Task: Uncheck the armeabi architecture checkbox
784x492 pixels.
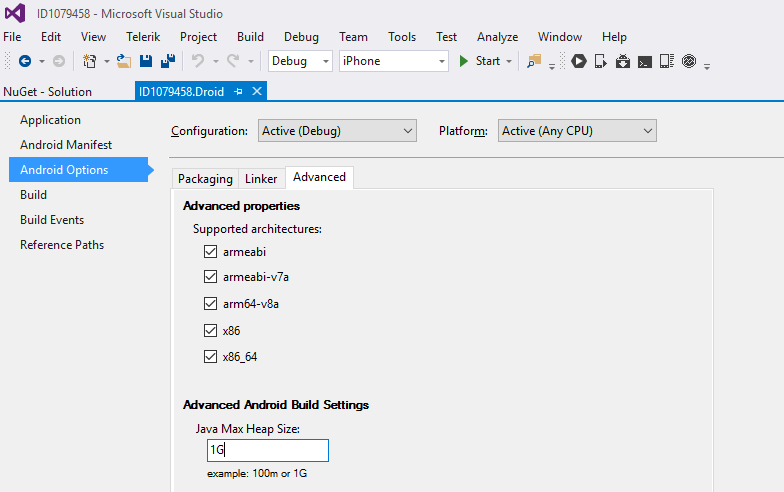Action: pyautogui.click(x=210, y=252)
